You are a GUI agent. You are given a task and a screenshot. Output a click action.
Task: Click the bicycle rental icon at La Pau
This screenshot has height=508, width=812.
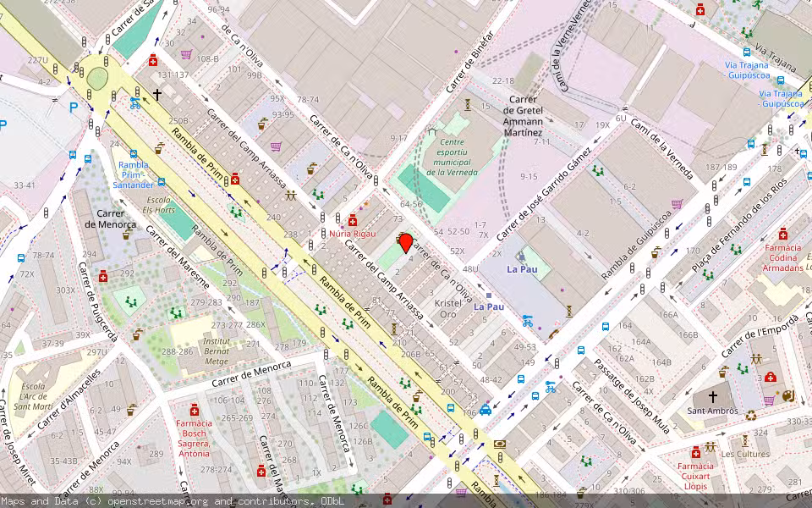528,322
